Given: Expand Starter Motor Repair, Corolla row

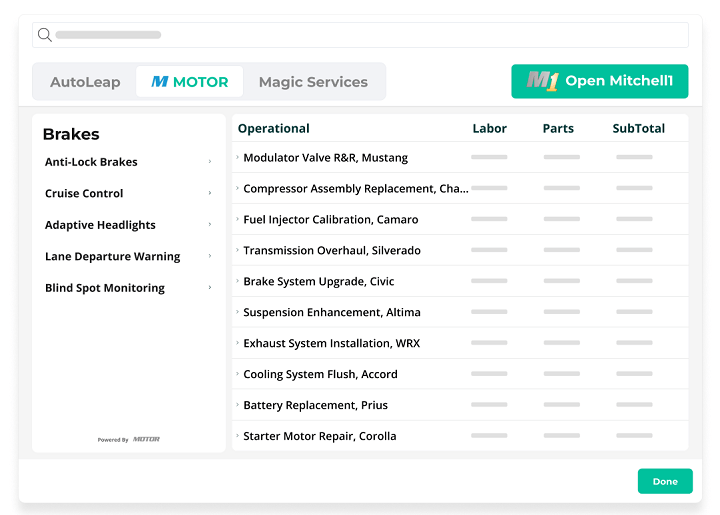Looking at the screenshot, I should coord(238,436).
